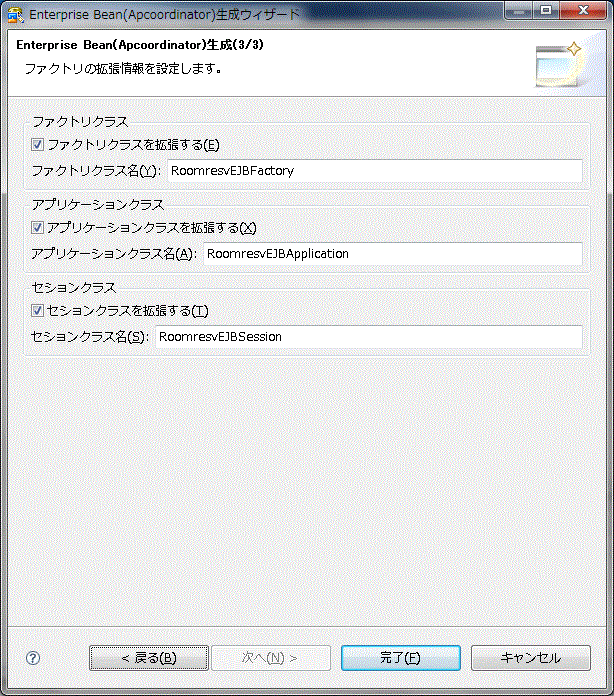Close the wizard window
The width and height of the screenshot is (614, 696).
tap(583, 10)
